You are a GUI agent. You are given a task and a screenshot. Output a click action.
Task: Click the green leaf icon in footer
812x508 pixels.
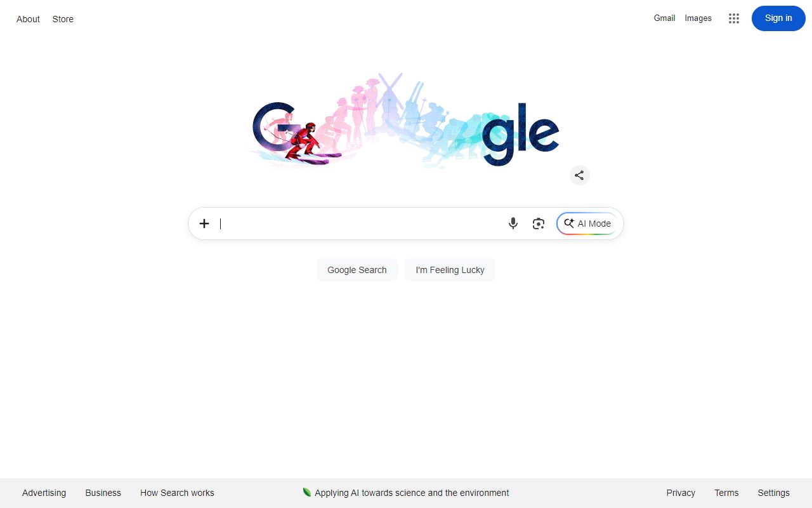click(307, 492)
